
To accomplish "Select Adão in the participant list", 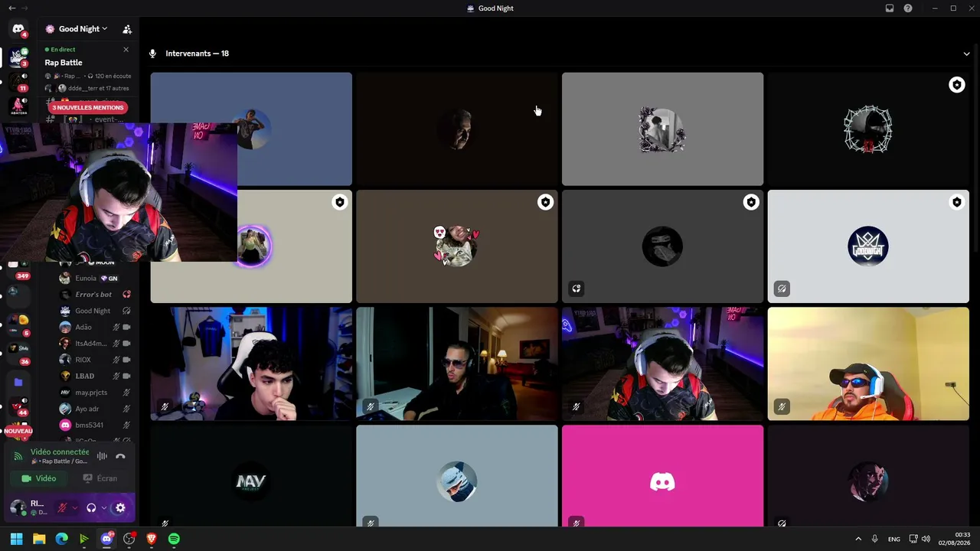I will coord(95,328).
